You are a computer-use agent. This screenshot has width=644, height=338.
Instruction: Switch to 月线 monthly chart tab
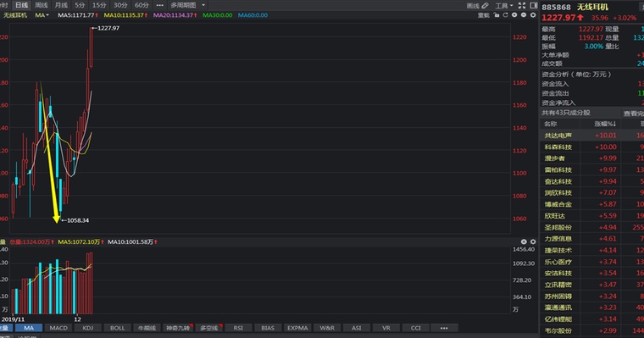61,5
